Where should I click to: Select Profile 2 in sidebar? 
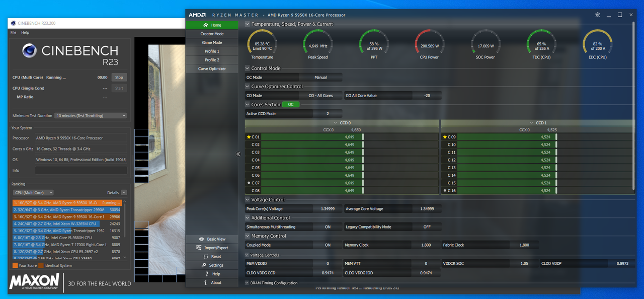pyautogui.click(x=212, y=60)
